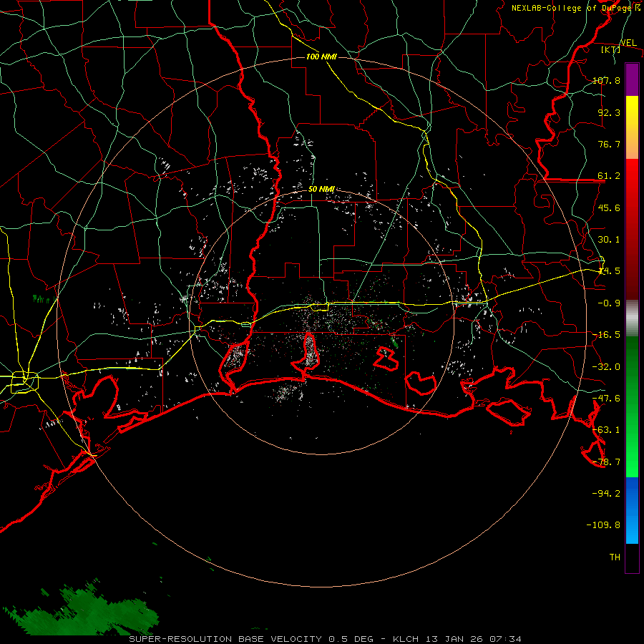Viewport: 644px width, 644px height.
Task: Select the -47.6 legend value
Action: [x=606, y=399]
